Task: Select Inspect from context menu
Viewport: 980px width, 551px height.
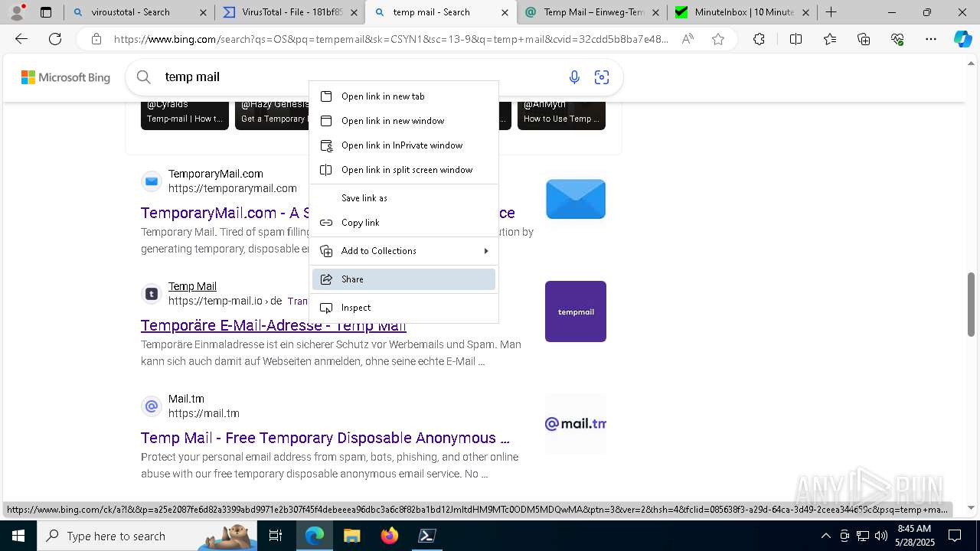Action: tap(404, 308)
